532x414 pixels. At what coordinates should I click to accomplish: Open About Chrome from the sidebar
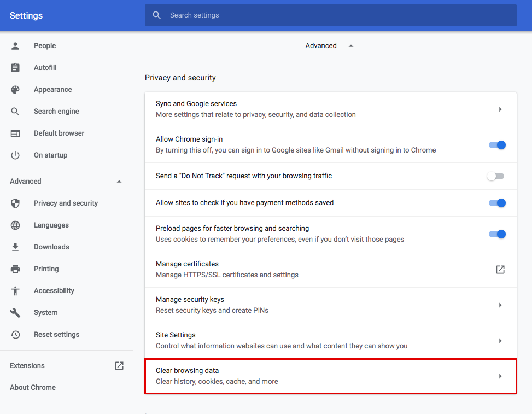32,387
